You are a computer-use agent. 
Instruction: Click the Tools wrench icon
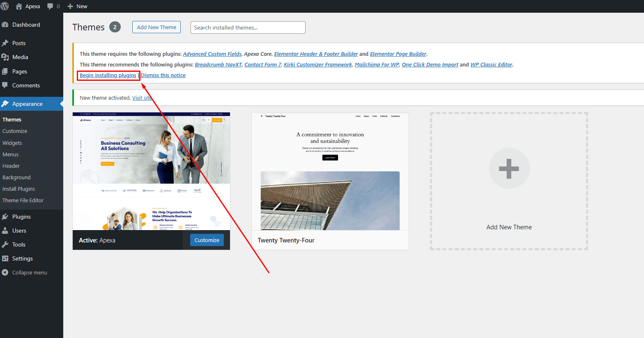click(x=5, y=244)
